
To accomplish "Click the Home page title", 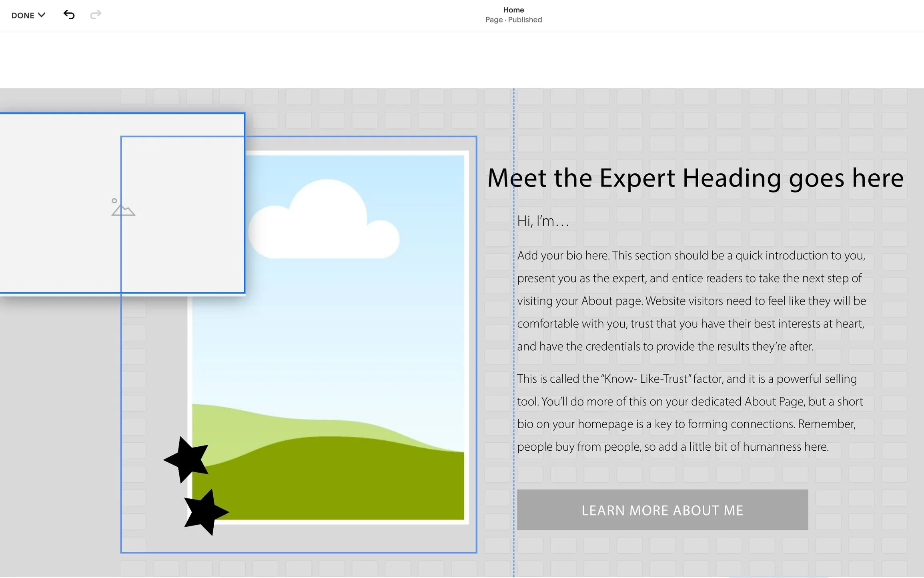I will [x=513, y=10].
